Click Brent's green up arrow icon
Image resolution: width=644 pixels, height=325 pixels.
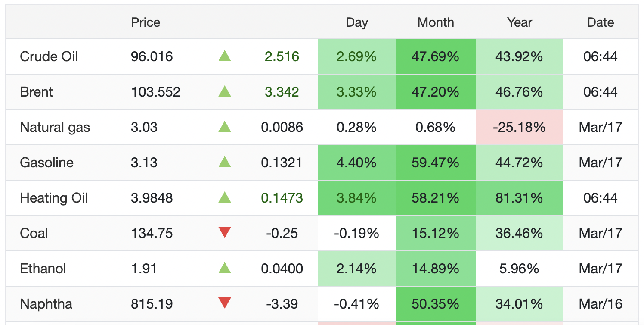[225, 92]
